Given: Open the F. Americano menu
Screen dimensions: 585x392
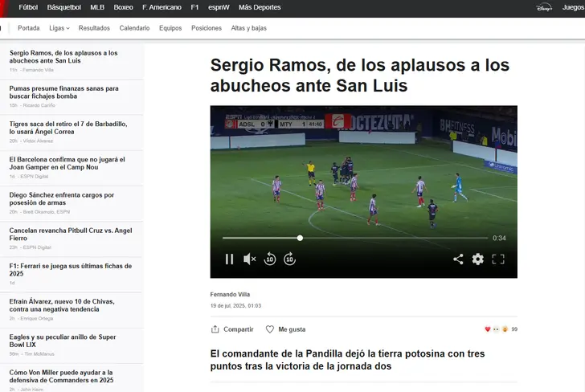Looking at the screenshot, I should [x=162, y=7].
